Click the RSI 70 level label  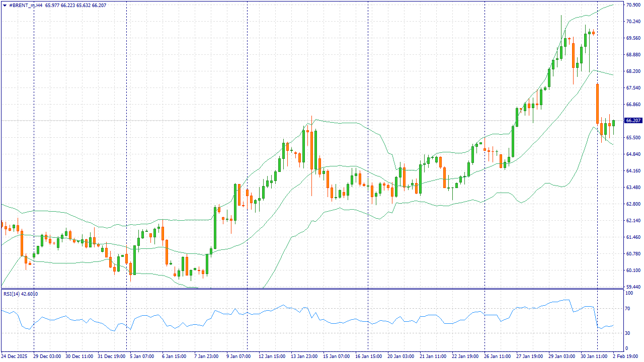coord(629,308)
